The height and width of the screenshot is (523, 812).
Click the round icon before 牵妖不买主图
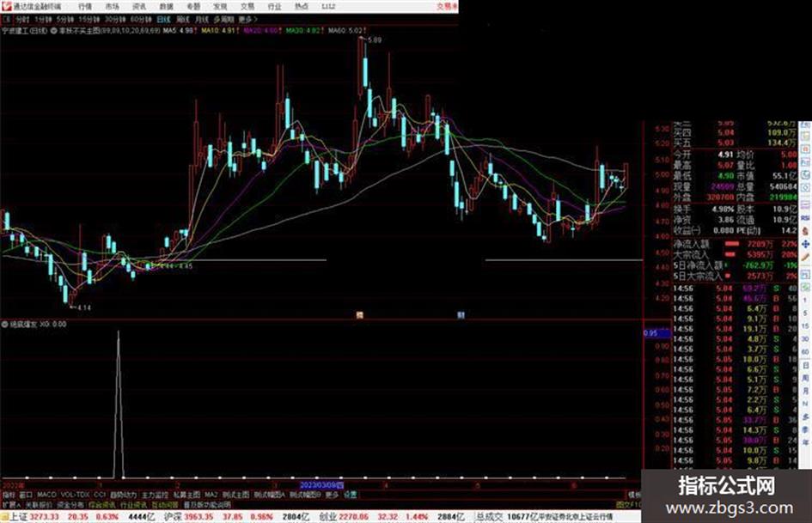(x=54, y=31)
